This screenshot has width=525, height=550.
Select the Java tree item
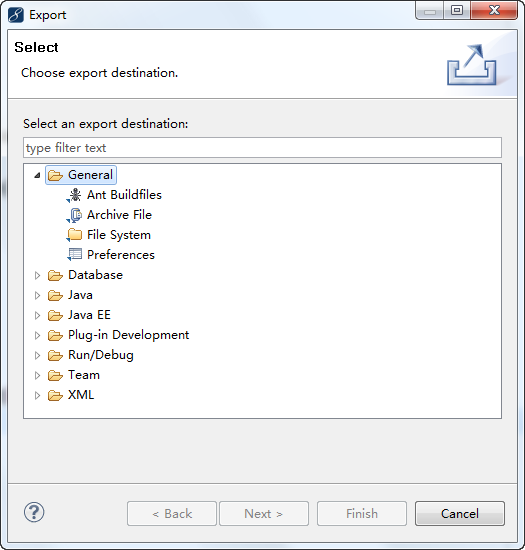pyautogui.click(x=80, y=295)
